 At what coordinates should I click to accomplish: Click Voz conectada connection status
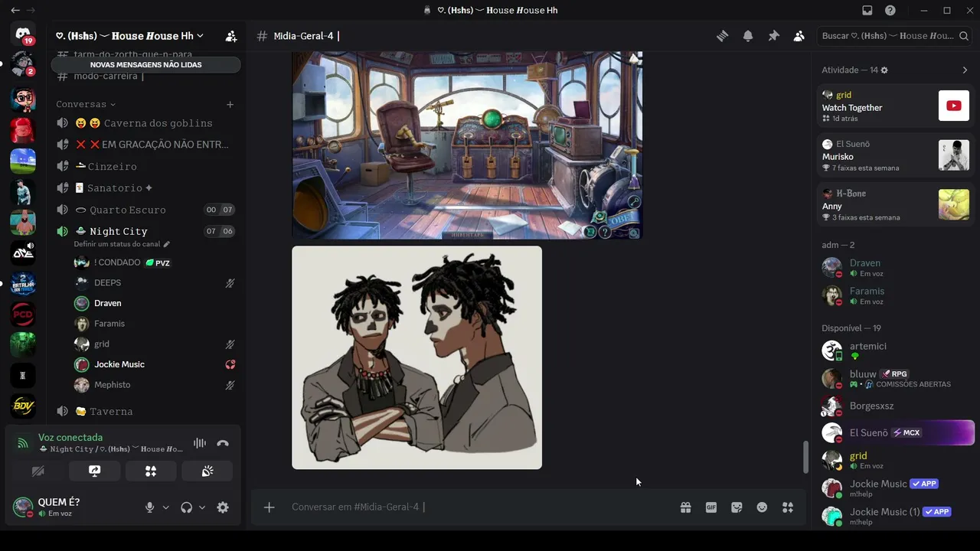[70, 438]
